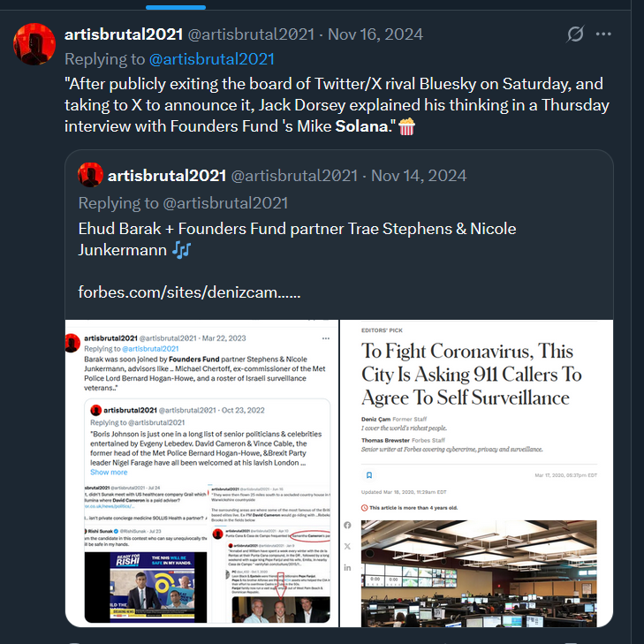Open the three-dot more options menu
644x644 pixels.
[x=603, y=34]
